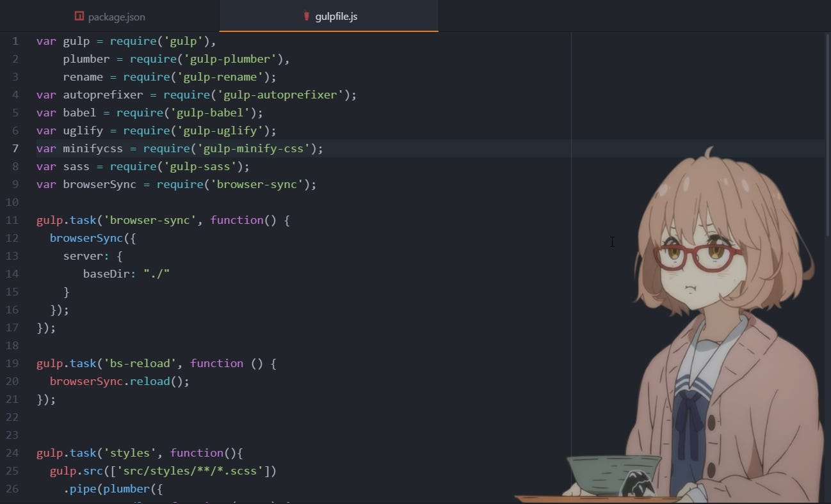Click the package.json file type icon
The height and width of the screenshot is (504, 831).
[x=79, y=16]
